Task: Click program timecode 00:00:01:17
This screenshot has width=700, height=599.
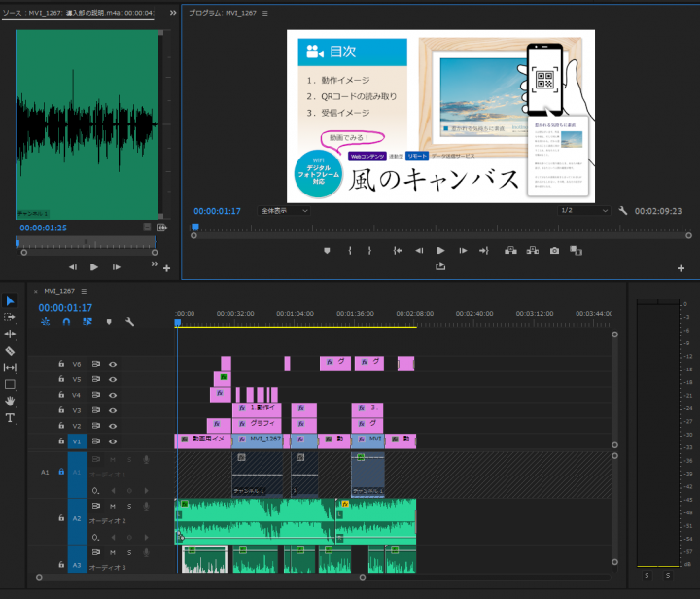Action: (x=217, y=211)
